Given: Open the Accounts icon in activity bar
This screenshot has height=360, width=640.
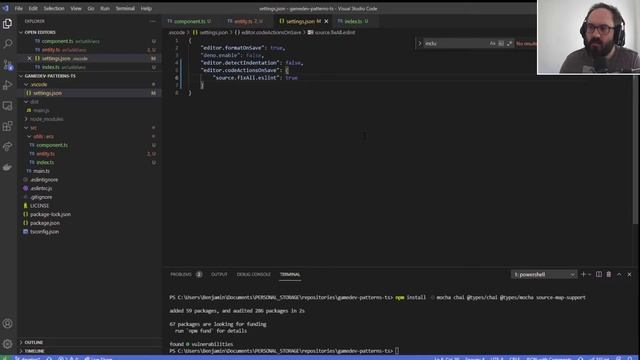Looking at the screenshot, I should click(7, 324).
